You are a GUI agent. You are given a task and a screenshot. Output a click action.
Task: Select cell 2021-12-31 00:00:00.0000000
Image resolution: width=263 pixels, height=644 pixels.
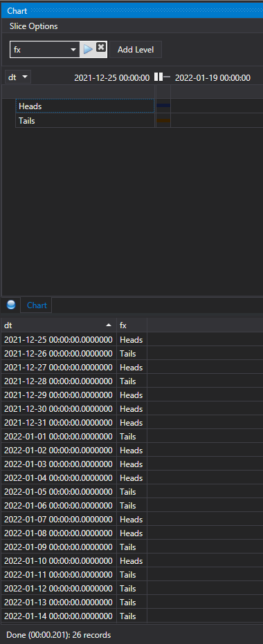click(x=58, y=423)
